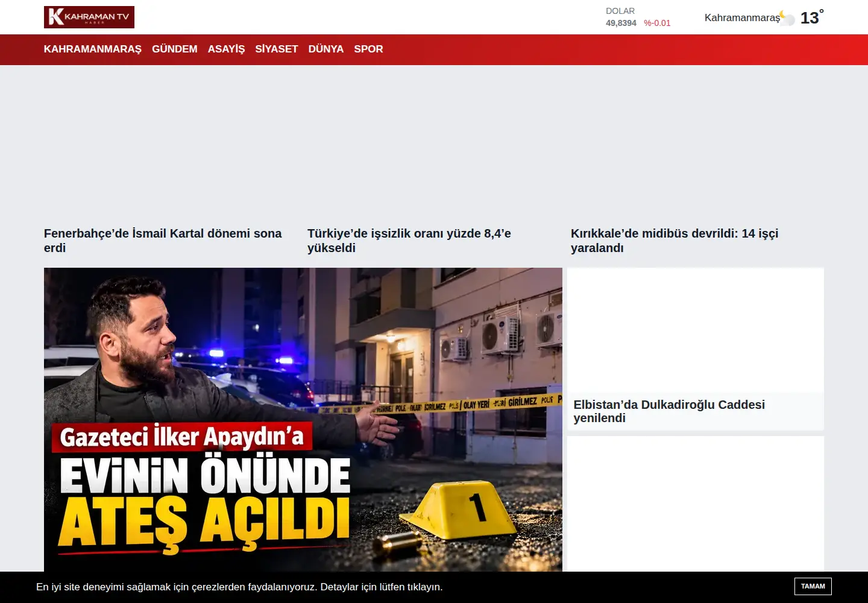The image size is (868, 603).
Task: Open the Türkiye işsizlik oranı article
Action: pyautogui.click(x=409, y=241)
